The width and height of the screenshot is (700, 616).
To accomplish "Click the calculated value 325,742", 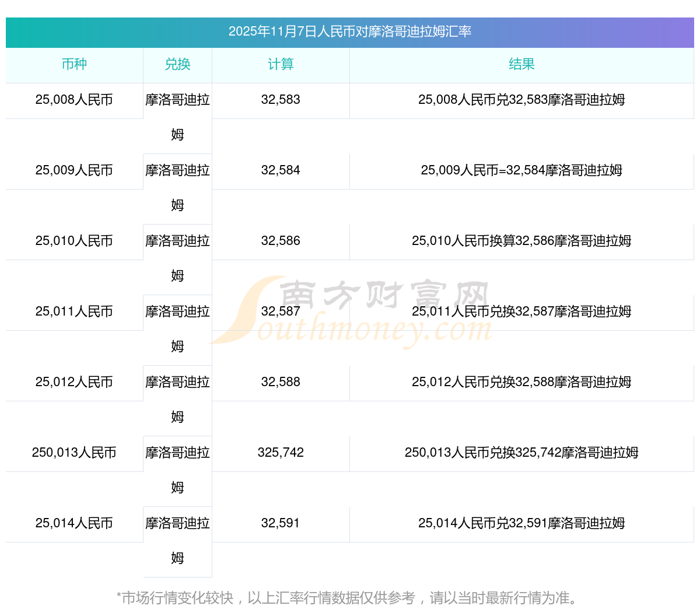I will 281,453.
